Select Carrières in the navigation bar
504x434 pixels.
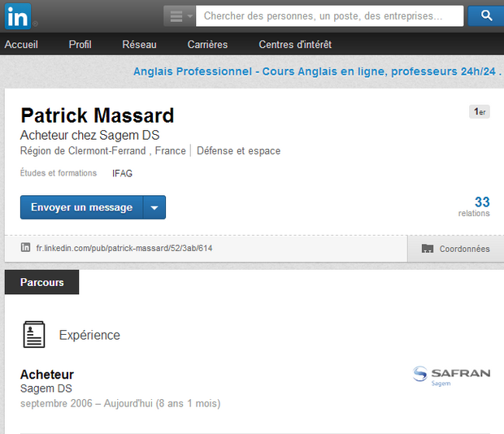point(207,45)
